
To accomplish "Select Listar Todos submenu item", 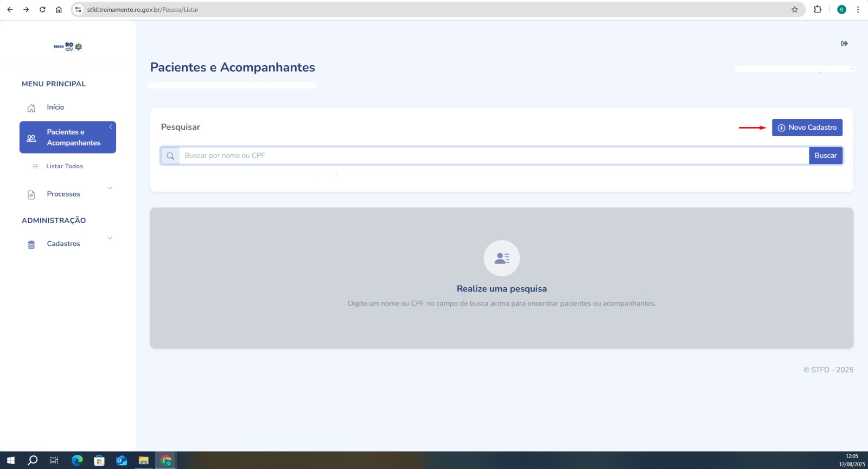I will 64,166.
